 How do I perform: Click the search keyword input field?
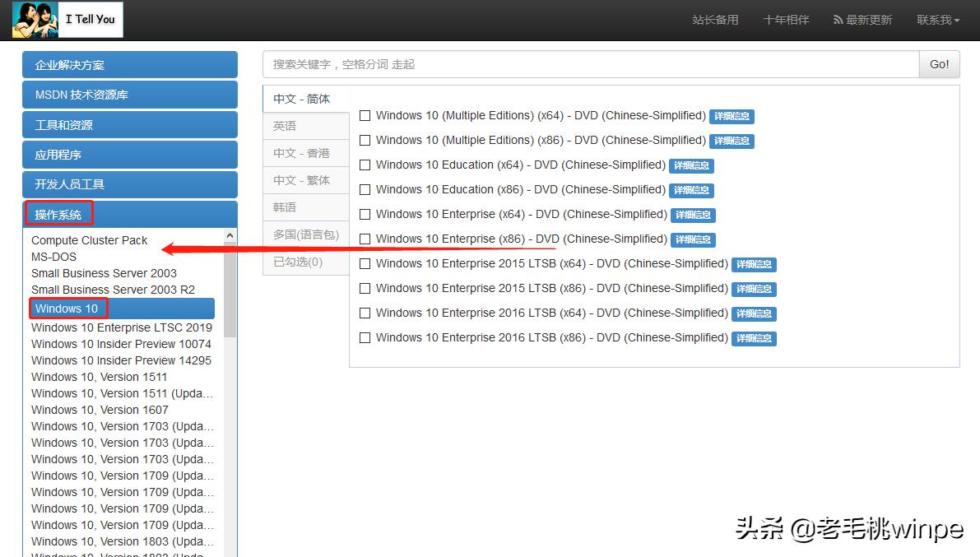[576, 63]
